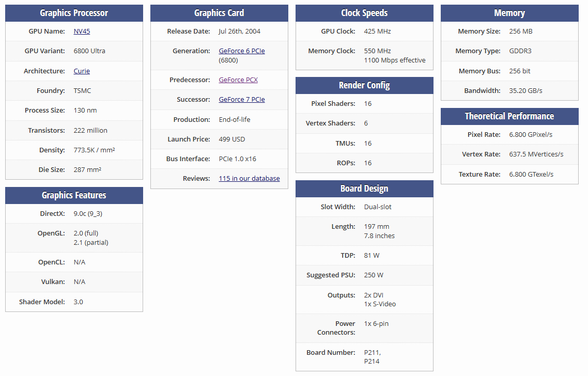This screenshot has height=376, width=588.
Task: Select the '773.5K / mm²' density value
Action: tap(94, 150)
